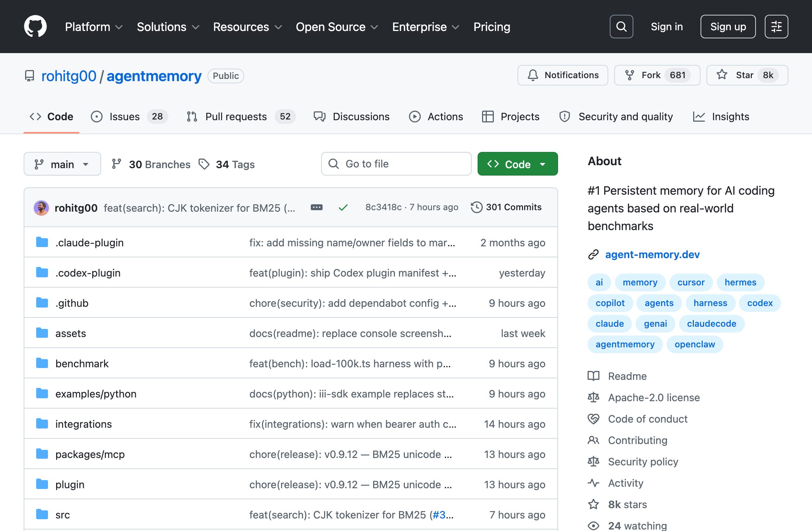This screenshot has height=531, width=812.
Task: Click the header search magnifier button
Action: [621, 27]
